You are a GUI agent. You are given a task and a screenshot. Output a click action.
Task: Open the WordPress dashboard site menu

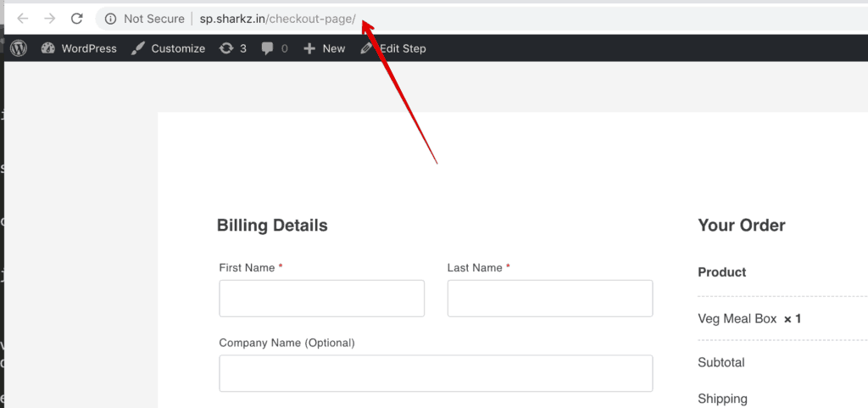(79, 48)
